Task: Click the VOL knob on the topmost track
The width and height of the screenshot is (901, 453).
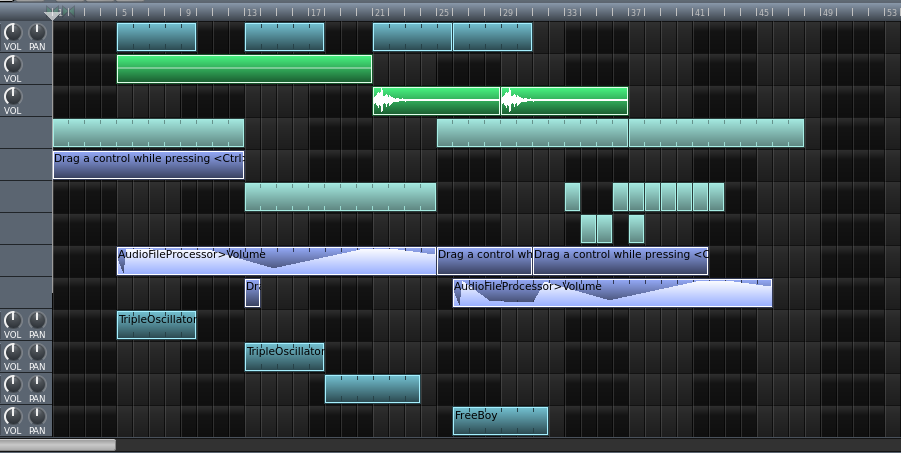Action: tap(13, 32)
